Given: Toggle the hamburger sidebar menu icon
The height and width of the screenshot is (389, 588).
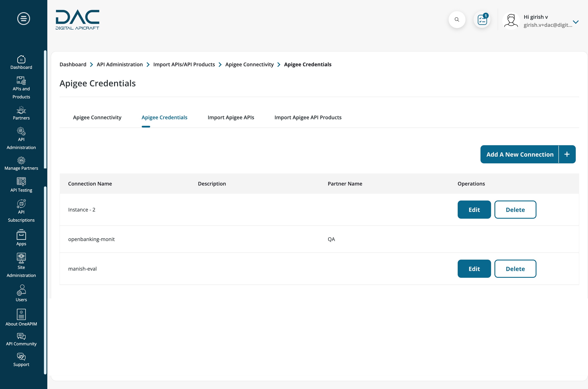Looking at the screenshot, I should pos(24,19).
